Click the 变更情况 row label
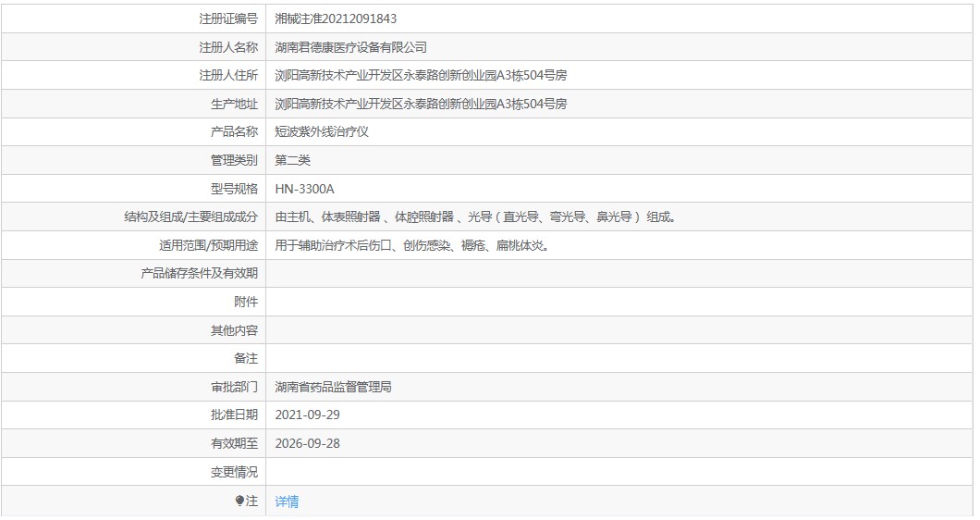This screenshot has width=980, height=520. click(234, 472)
